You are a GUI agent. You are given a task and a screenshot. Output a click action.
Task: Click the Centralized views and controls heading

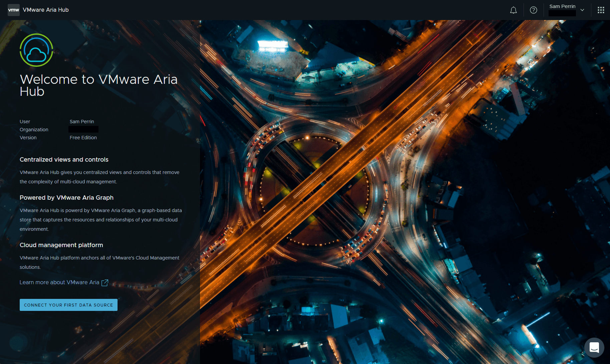point(64,160)
